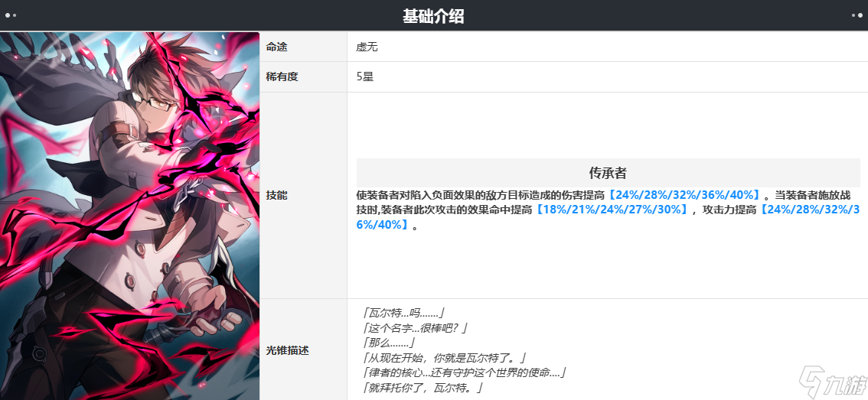The image size is (868, 400).
Task: Click the 稀有度 row label
Action: 282,77
